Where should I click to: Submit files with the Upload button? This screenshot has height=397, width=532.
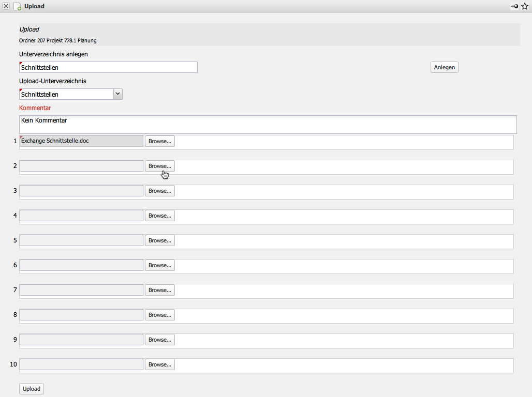click(x=32, y=389)
